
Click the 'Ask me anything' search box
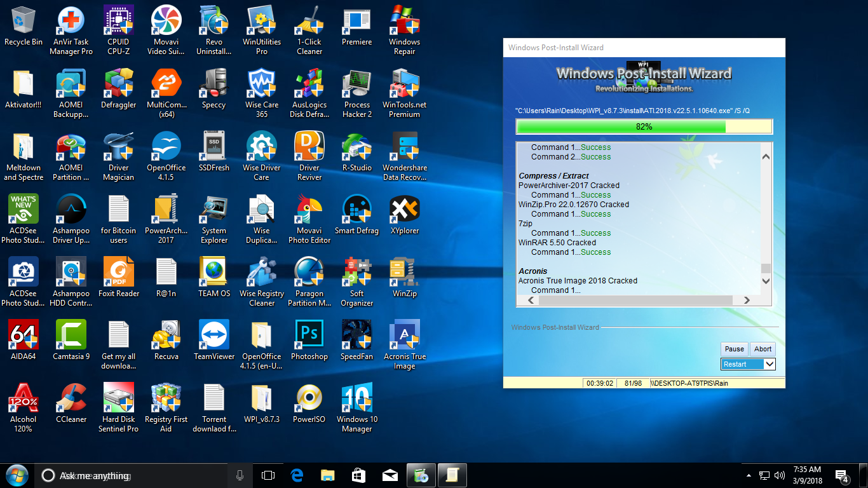click(132, 475)
